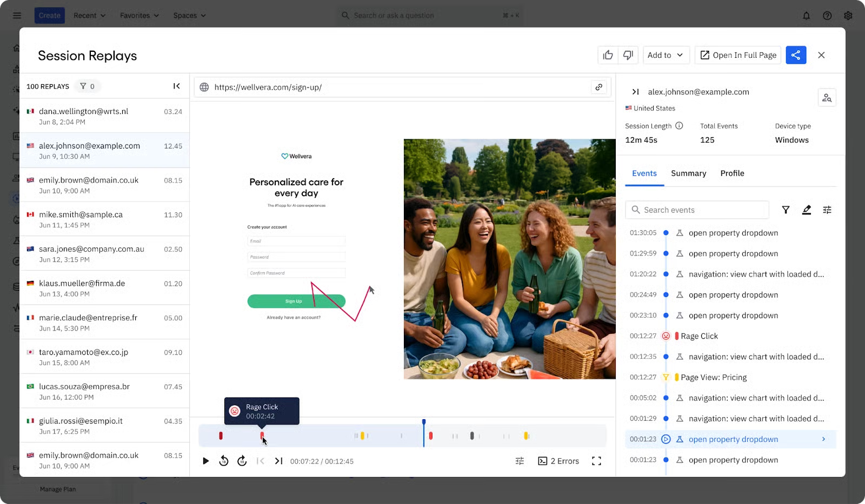Click the highlighter icon next to event search

(x=807, y=210)
